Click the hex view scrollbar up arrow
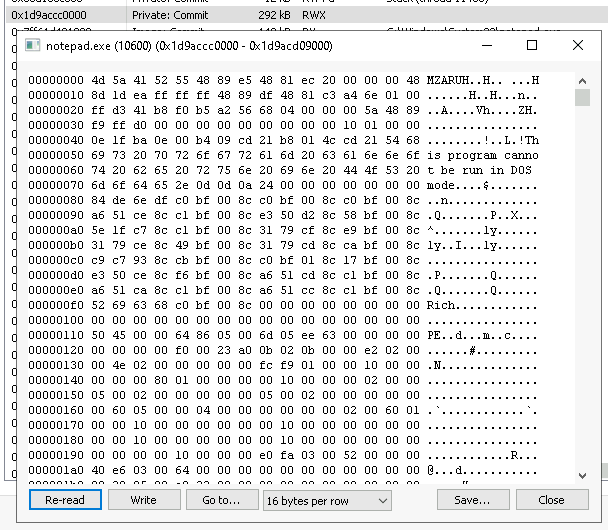The height and width of the screenshot is (530, 608). [x=582, y=77]
